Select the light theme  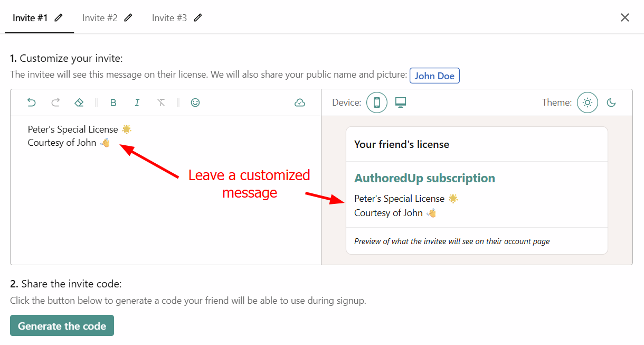(x=588, y=102)
